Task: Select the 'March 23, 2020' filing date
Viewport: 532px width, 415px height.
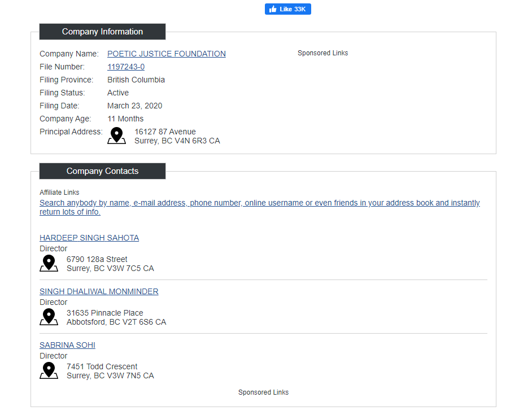Action: [135, 106]
